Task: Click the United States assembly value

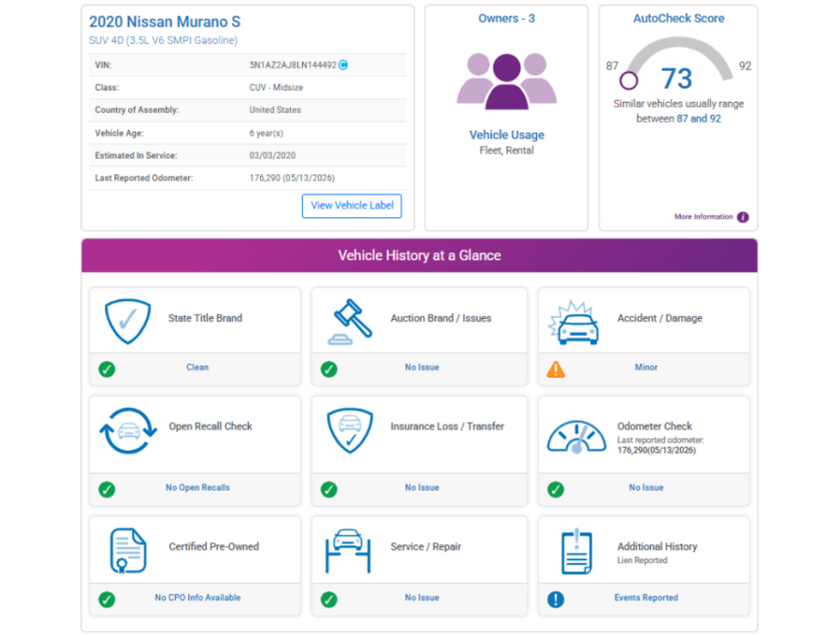Action: [x=275, y=109]
